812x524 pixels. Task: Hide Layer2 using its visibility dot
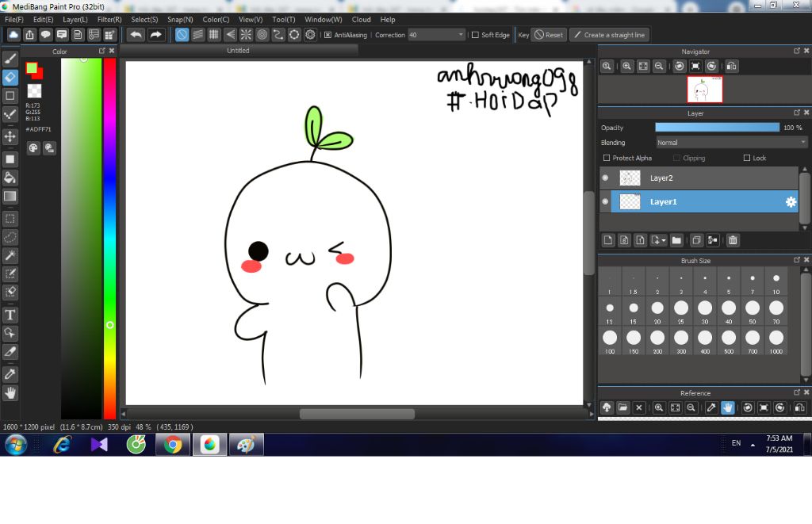605,178
